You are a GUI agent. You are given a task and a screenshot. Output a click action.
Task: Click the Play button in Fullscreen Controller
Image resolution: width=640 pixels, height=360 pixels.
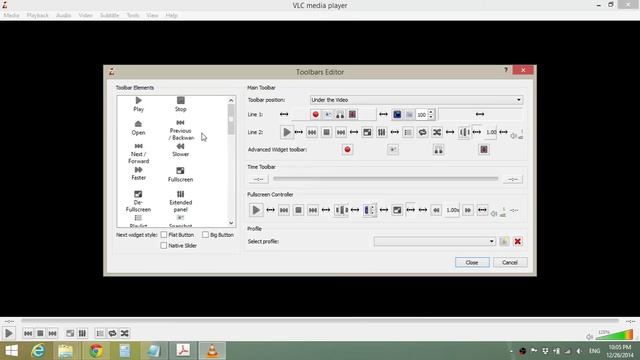[x=256, y=210]
